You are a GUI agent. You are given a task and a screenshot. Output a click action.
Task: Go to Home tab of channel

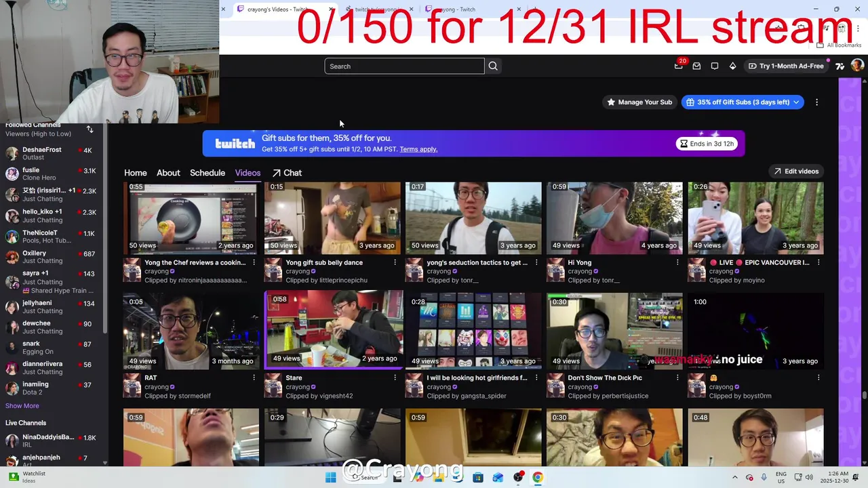(x=136, y=173)
